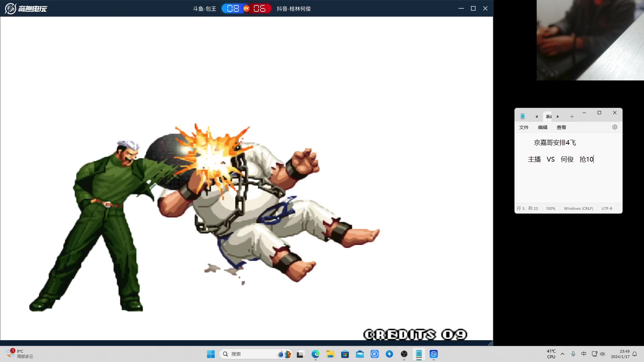This screenshot has height=362, width=644.
Task: Open Mail app from taskbar
Action: [360, 354]
